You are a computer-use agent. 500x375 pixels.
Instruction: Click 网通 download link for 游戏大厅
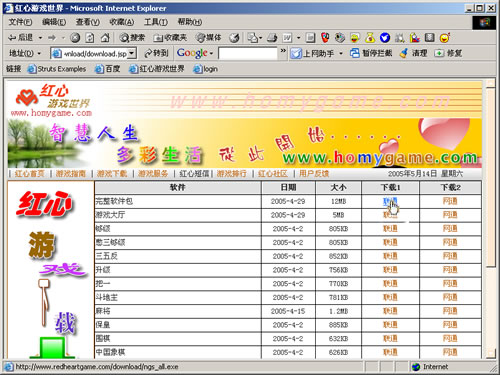450,215
